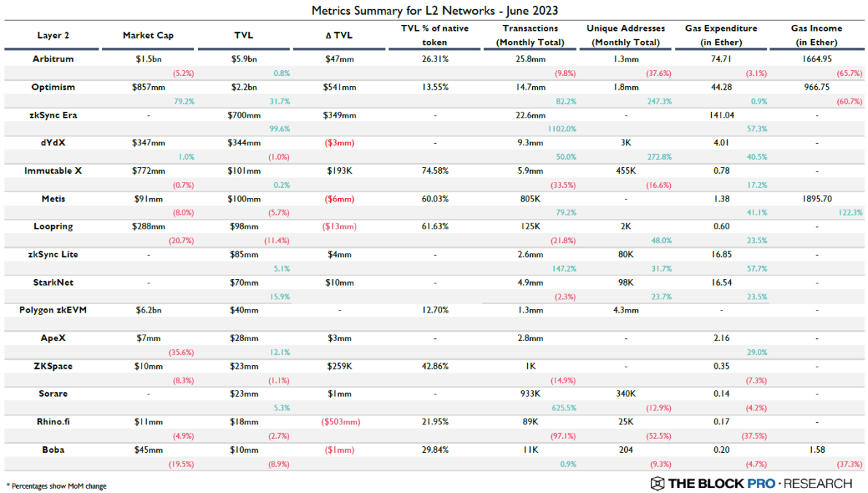Select the Polygon zkEVM row label

[x=53, y=310]
